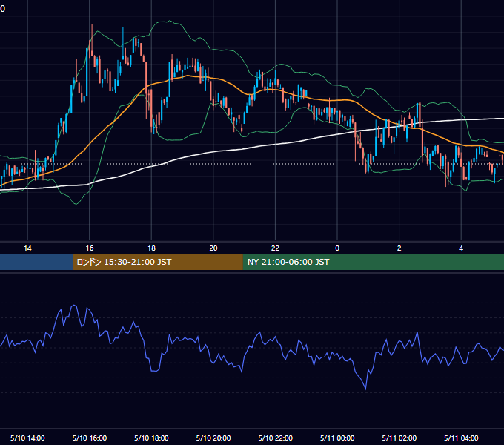Click hour label 4 on price chart axis

pos(461,248)
